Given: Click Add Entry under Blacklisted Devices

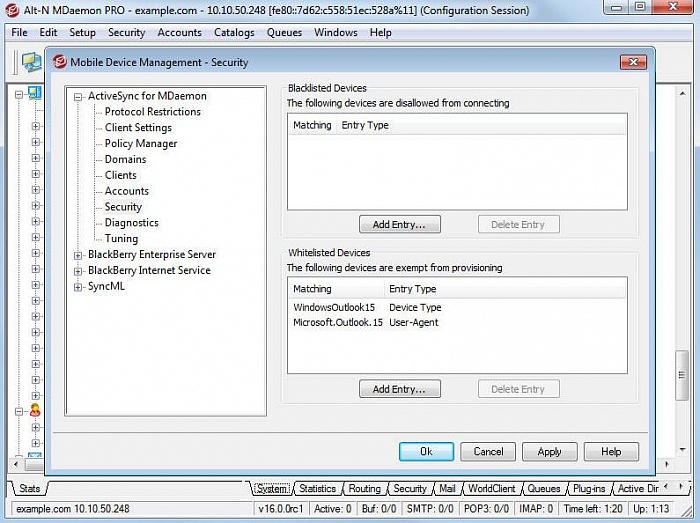Looking at the screenshot, I should (x=400, y=224).
